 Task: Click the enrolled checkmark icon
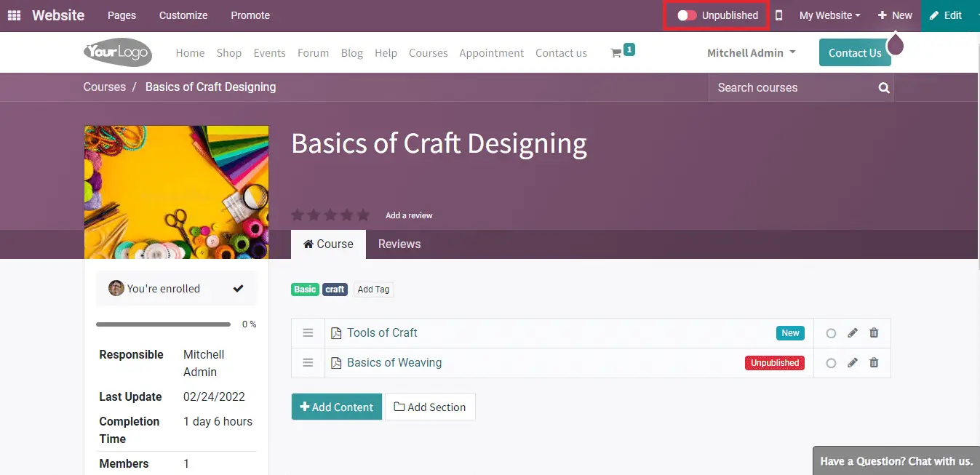[x=238, y=289]
